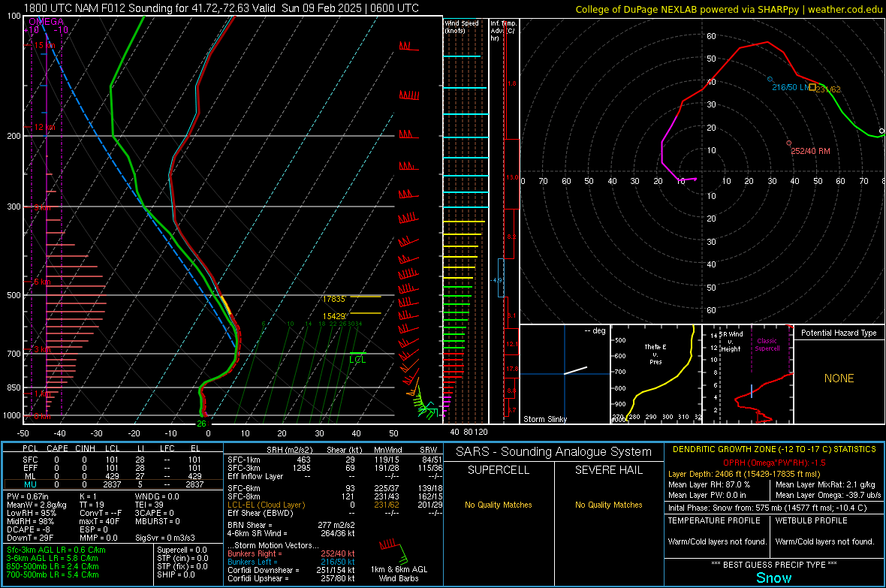Screen dimensions: 886x588
Task: Click No Quality Matches under SUPERCELL
Action: (499, 505)
